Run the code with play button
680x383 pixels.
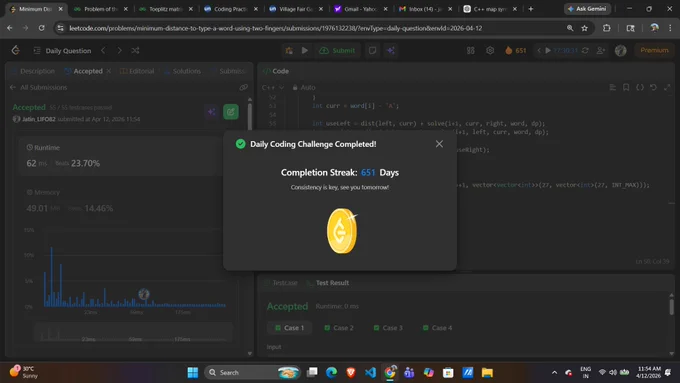305,51
